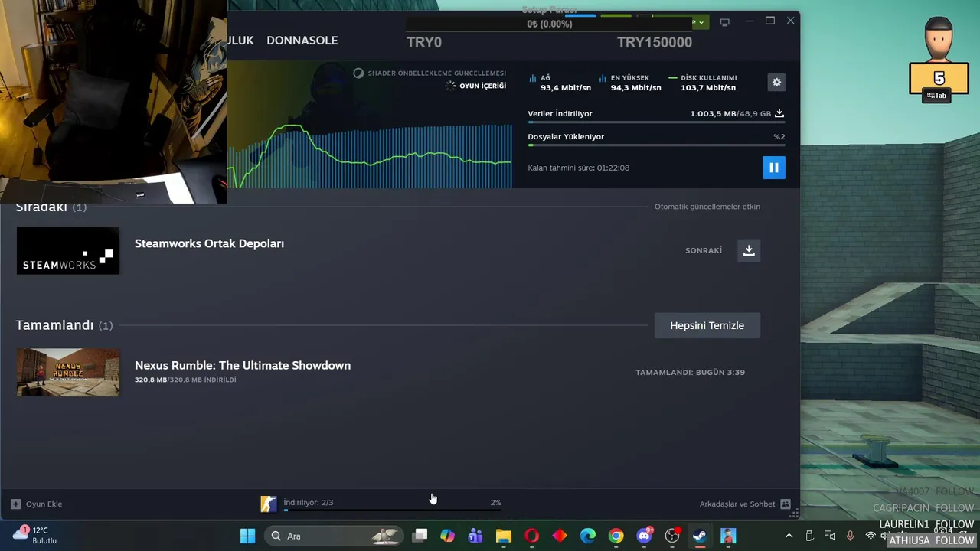Click the plus icon next to Oyun Ekle
The height and width of the screenshot is (551, 980).
[15, 504]
